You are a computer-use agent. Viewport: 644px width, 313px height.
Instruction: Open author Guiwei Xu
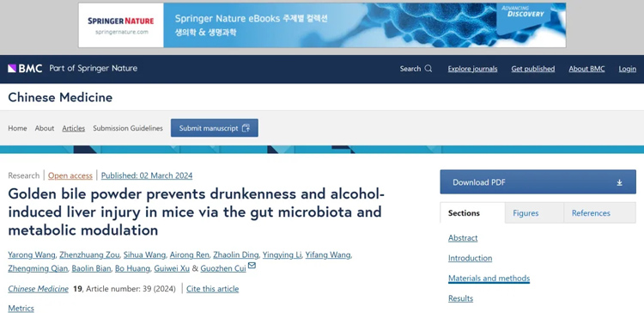[x=172, y=268]
